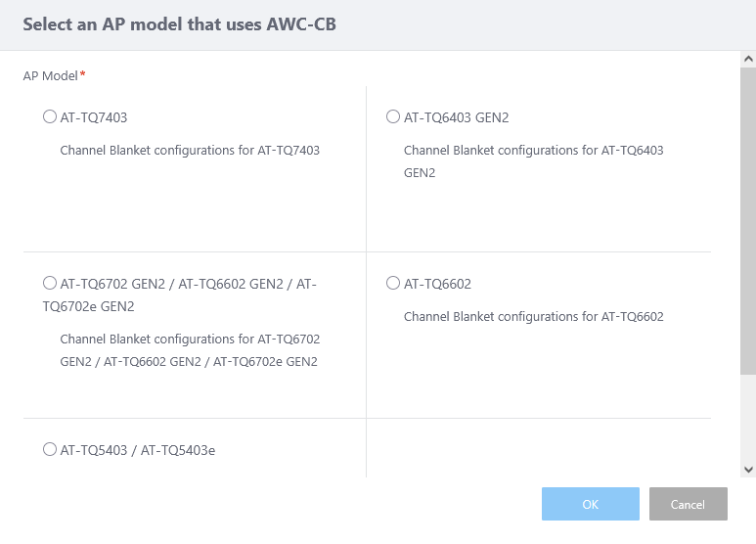Image resolution: width=756 pixels, height=544 pixels.
Task: Click the scrollbar up arrow
Action: coord(748,60)
